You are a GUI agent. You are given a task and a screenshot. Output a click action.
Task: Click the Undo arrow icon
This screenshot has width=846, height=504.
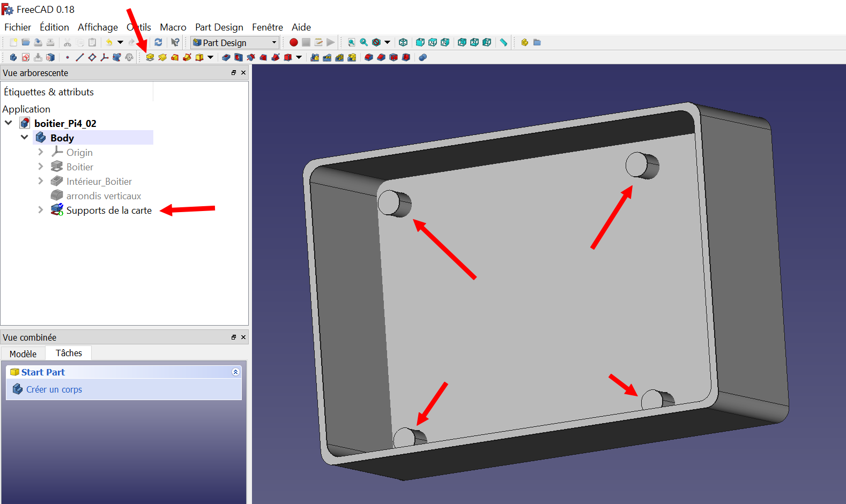(109, 42)
